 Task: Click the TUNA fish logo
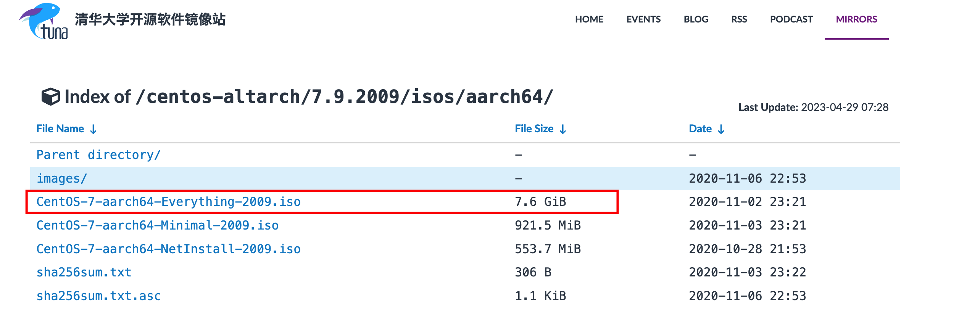44,21
